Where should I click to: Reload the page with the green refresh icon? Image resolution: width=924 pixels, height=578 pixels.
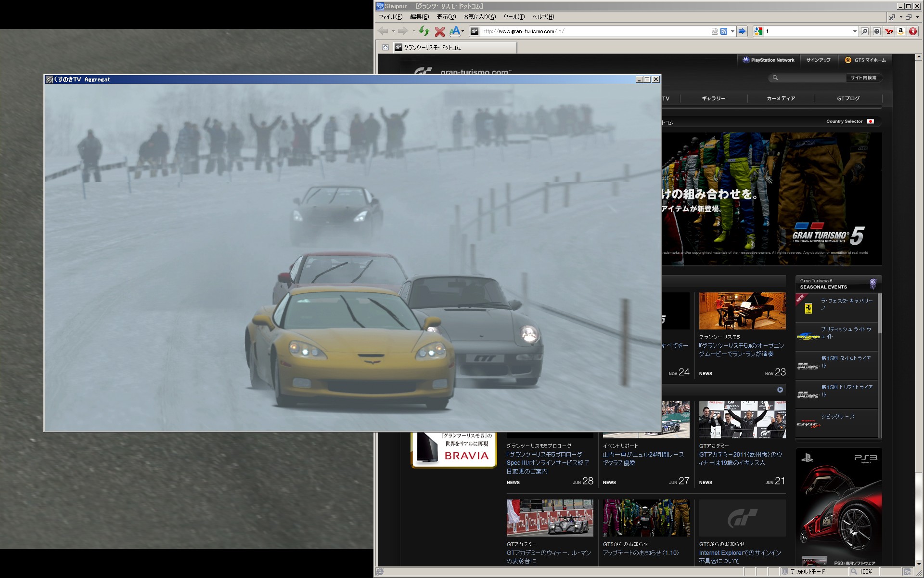pyautogui.click(x=424, y=31)
